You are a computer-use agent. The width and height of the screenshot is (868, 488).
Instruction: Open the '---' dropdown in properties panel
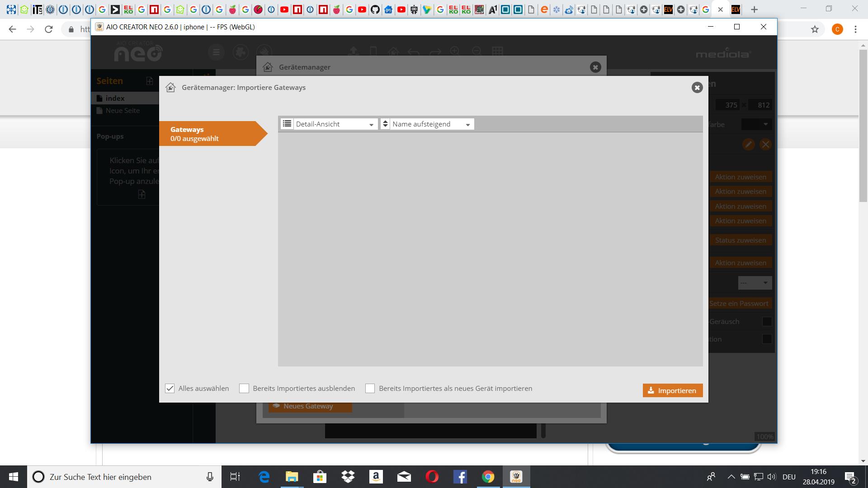coord(755,283)
